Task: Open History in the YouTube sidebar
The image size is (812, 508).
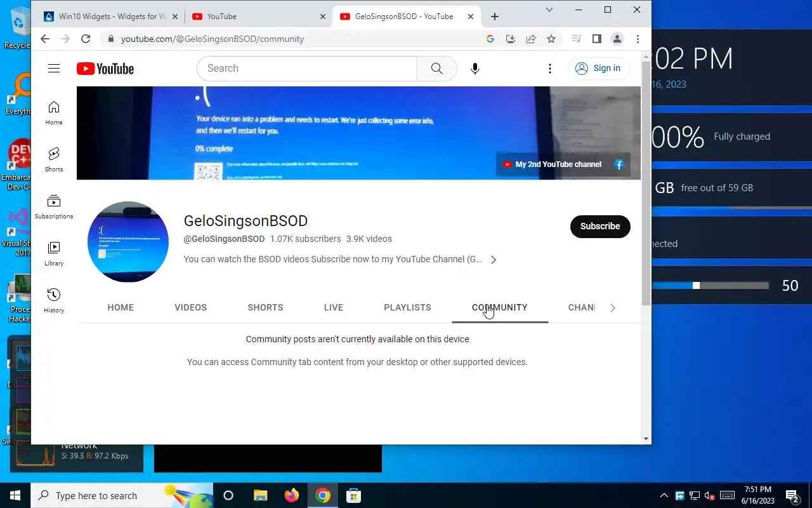Action: 54,301
